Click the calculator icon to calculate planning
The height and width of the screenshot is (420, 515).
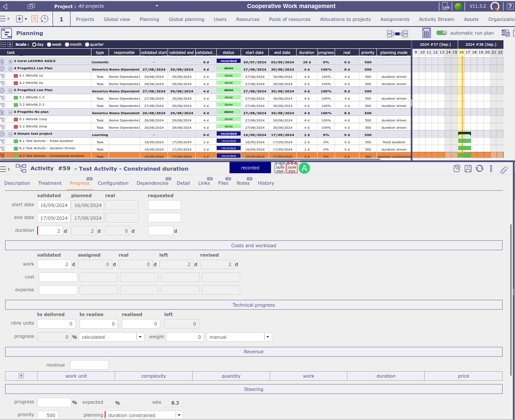point(426,33)
